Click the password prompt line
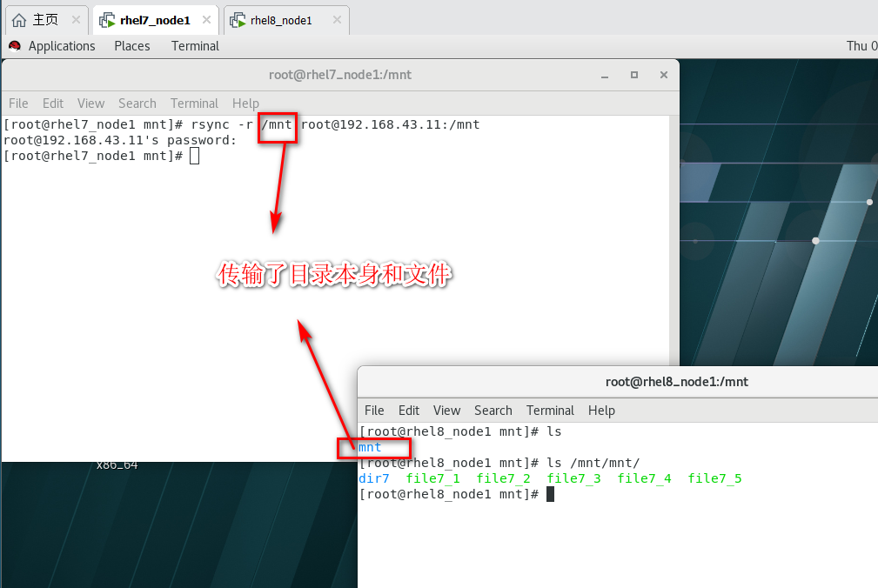 (x=120, y=140)
